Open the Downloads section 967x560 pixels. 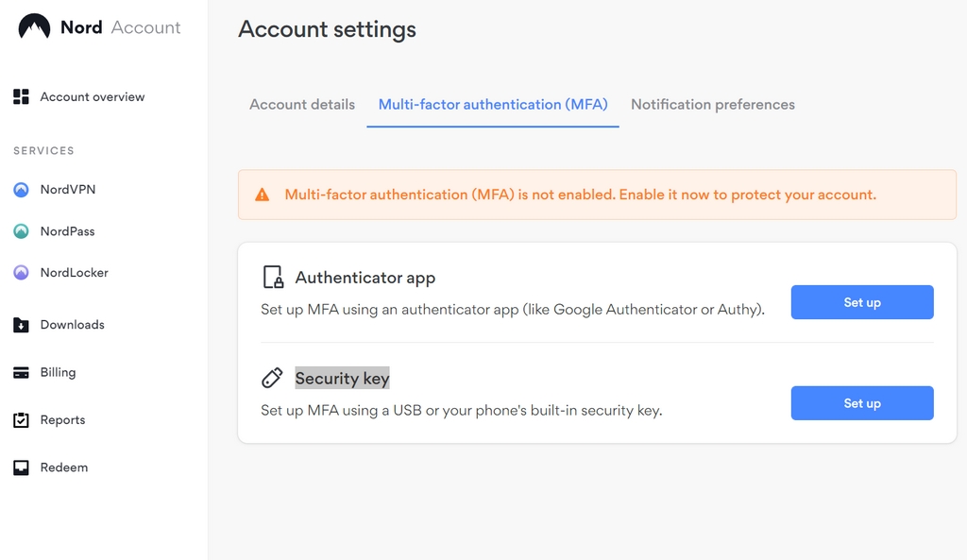click(x=72, y=325)
